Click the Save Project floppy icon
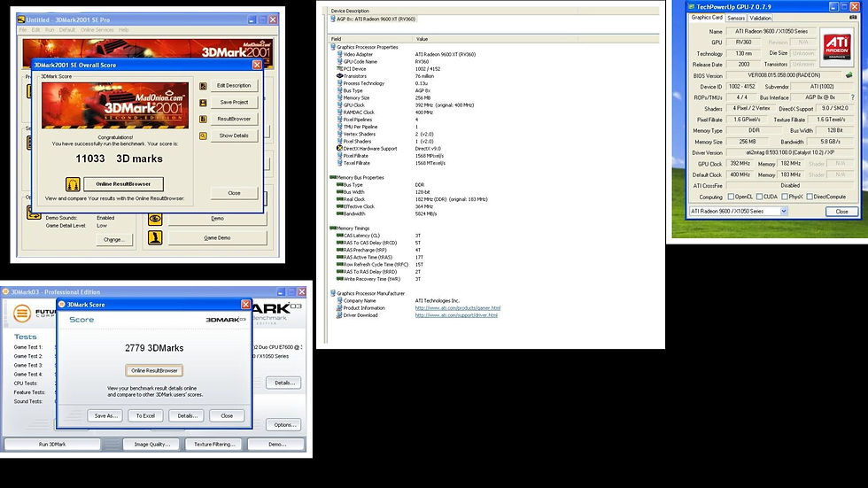The height and width of the screenshot is (488, 868). pos(203,103)
